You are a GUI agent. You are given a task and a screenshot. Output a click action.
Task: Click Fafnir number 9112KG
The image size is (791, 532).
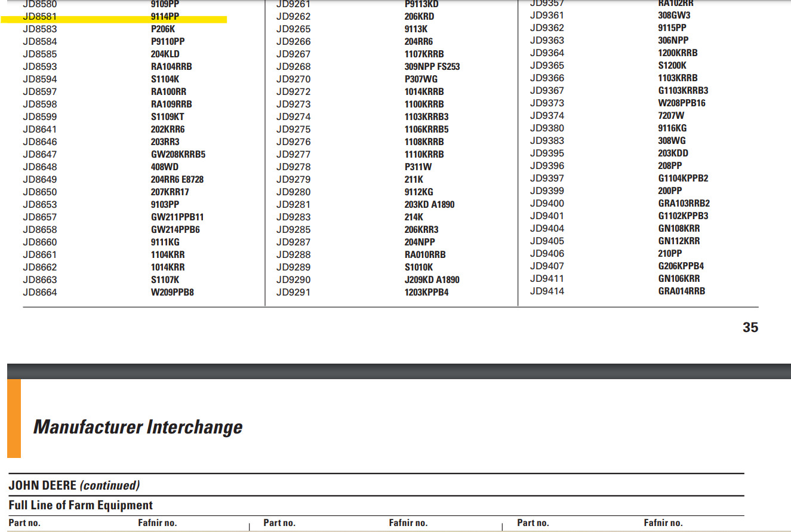click(x=418, y=192)
